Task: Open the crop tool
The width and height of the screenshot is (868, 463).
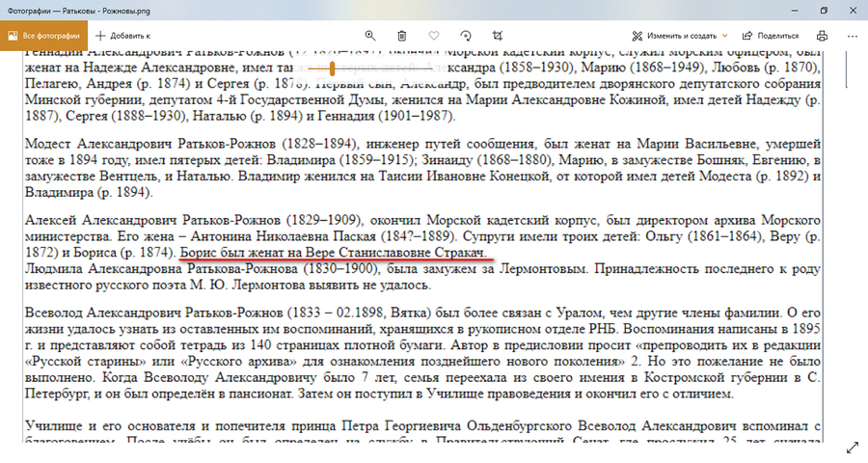Action: 498,36
